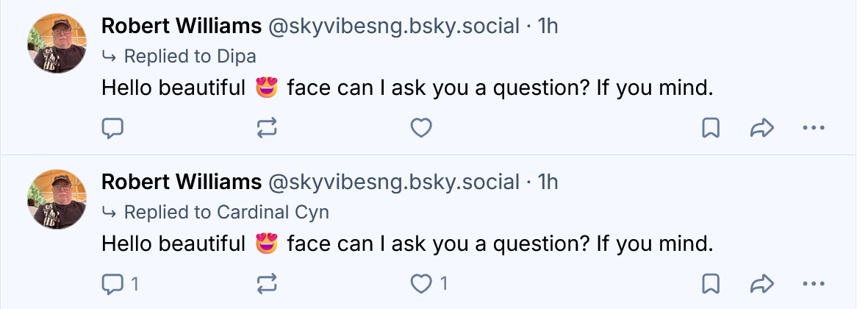868x309 pixels.
Task: Click @skyvibesng.bsky.social handle in second post
Action: tap(393, 181)
